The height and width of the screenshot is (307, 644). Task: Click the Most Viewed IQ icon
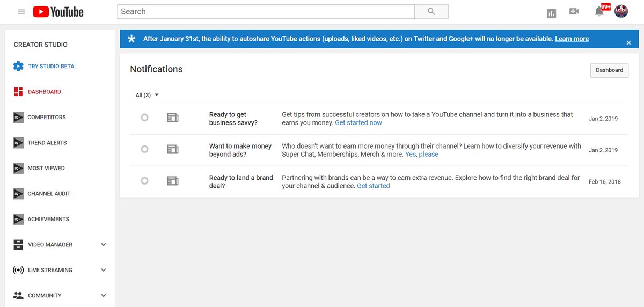tap(18, 169)
